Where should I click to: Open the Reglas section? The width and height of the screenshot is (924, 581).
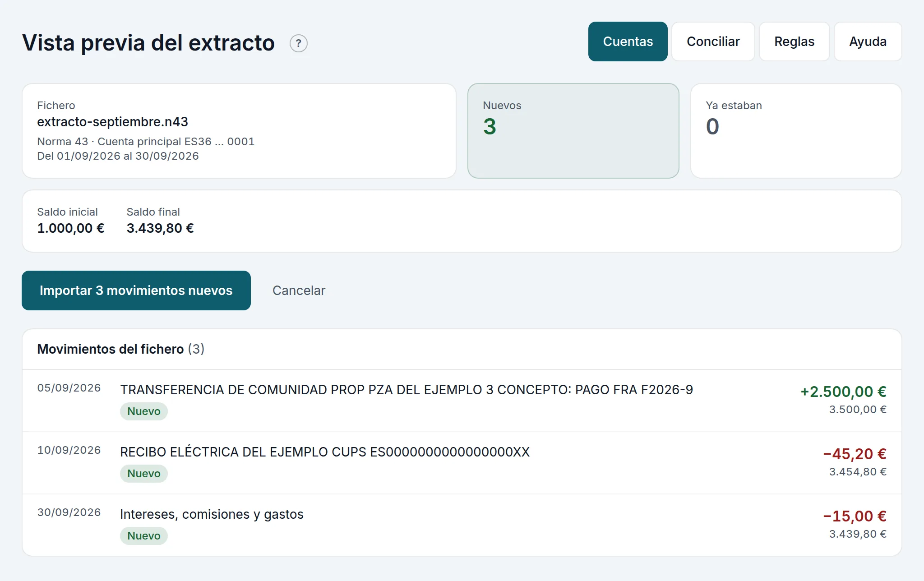[x=794, y=41]
